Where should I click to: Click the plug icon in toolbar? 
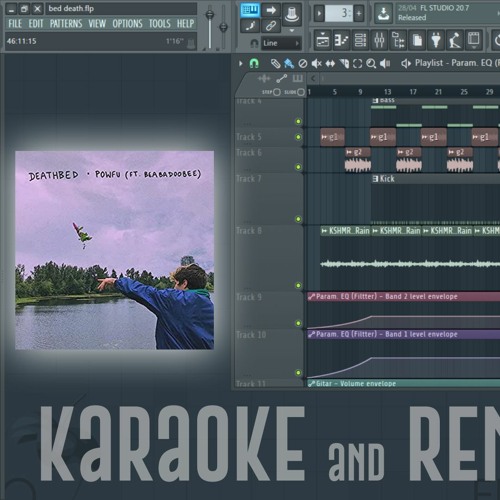pos(436,40)
